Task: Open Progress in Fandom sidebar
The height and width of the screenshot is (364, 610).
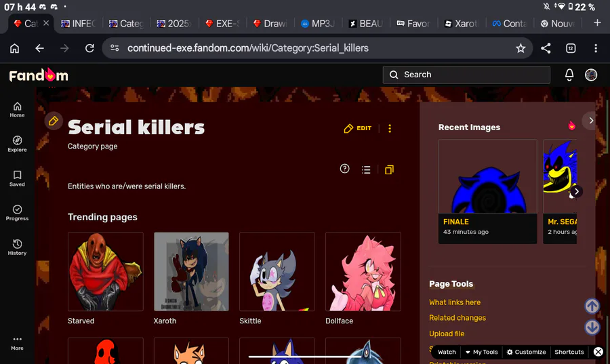Action: [17, 213]
